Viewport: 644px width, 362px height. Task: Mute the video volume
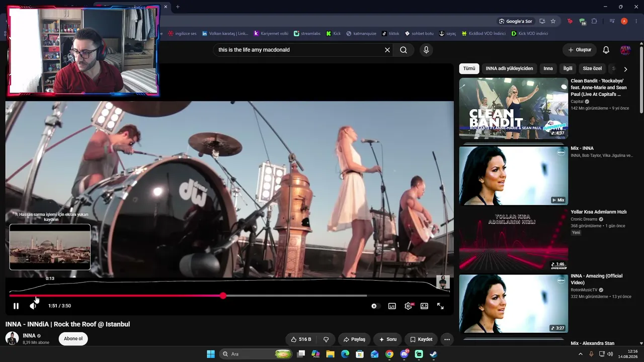tap(33, 306)
